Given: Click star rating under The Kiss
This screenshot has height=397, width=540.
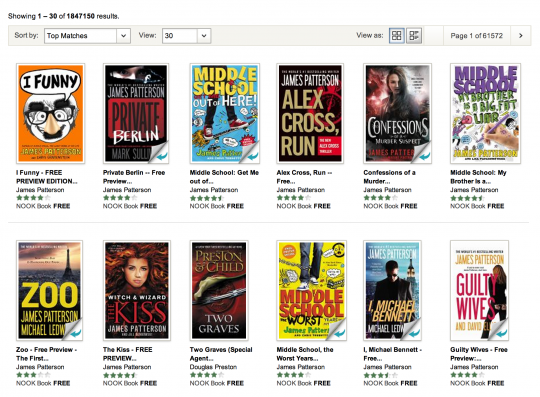Looking at the screenshot, I should [x=120, y=375].
